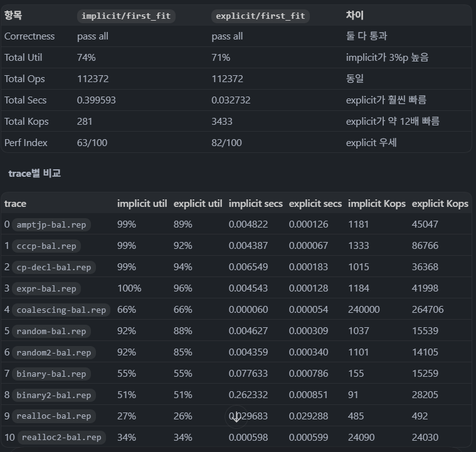Image resolution: width=476 pixels, height=452 pixels.
Task: Select the explicit/first_fit column header
Action: click(x=260, y=16)
